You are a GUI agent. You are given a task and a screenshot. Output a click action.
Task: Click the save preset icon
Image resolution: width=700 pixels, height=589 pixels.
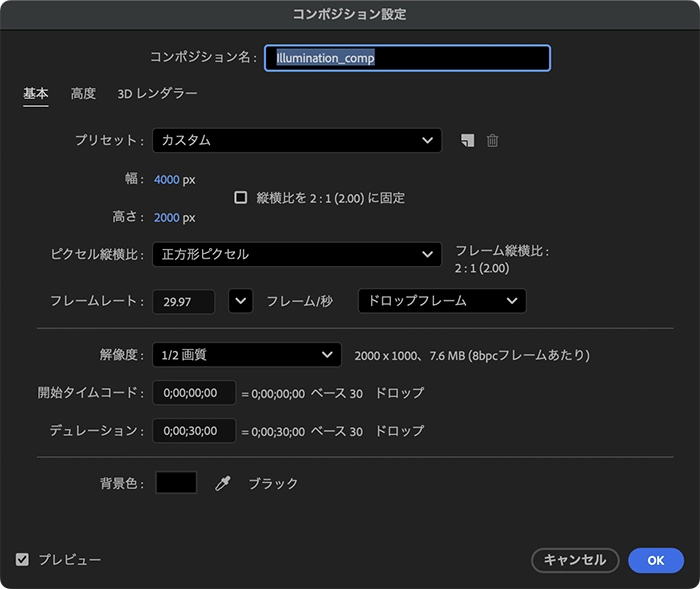click(467, 140)
